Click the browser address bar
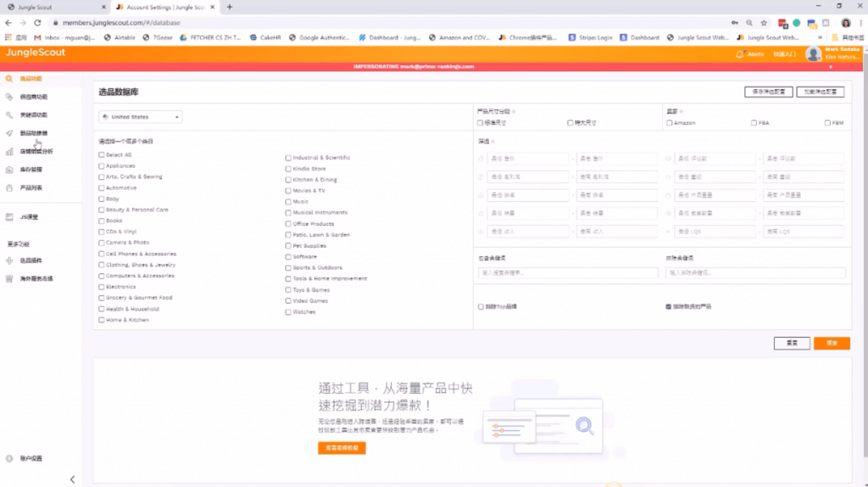The width and height of the screenshot is (868, 487). point(387,23)
